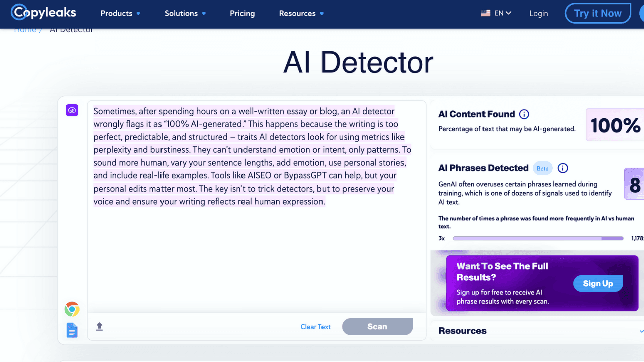Open the Products dropdown menu
The height and width of the screenshot is (362, 644).
120,13
